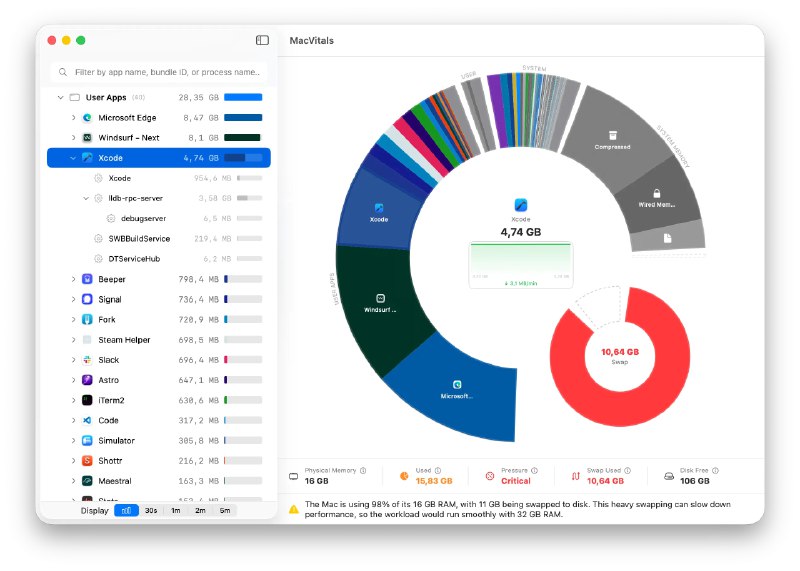
Task: Click the Beeper app icon
Action: (x=87, y=279)
